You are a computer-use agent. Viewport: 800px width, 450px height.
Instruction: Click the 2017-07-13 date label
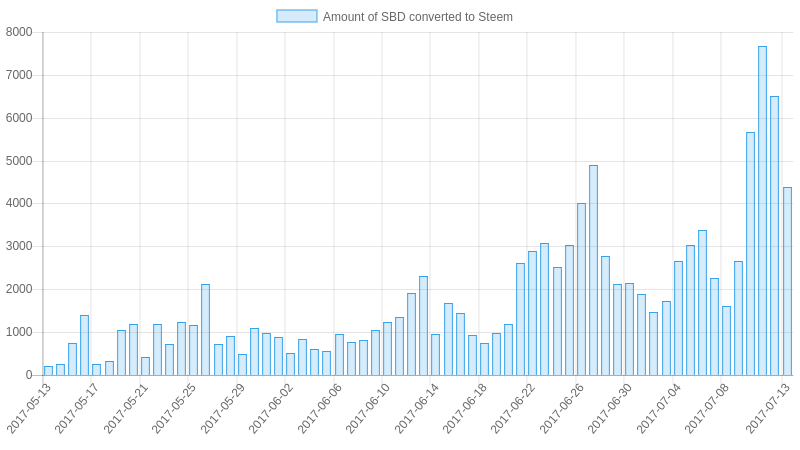(769, 409)
